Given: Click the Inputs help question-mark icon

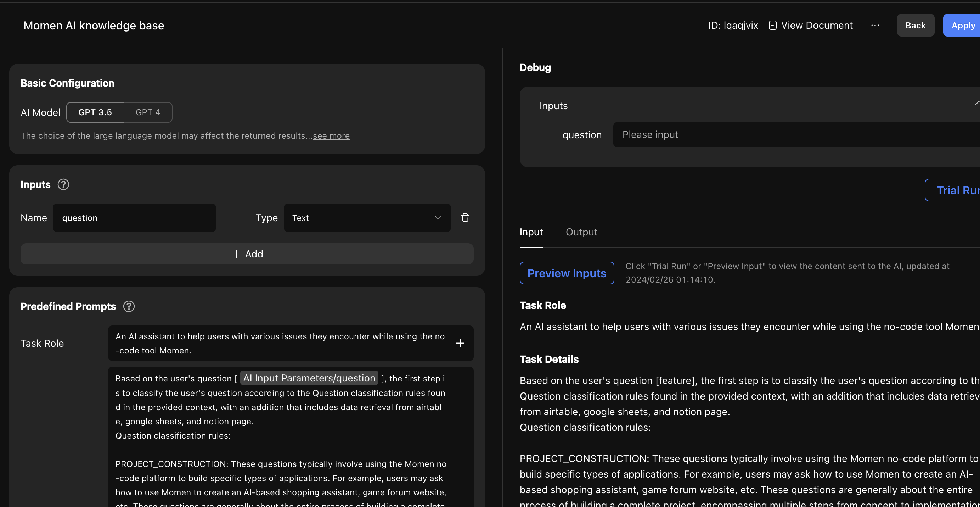Looking at the screenshot, I should [x=63, y=184].
